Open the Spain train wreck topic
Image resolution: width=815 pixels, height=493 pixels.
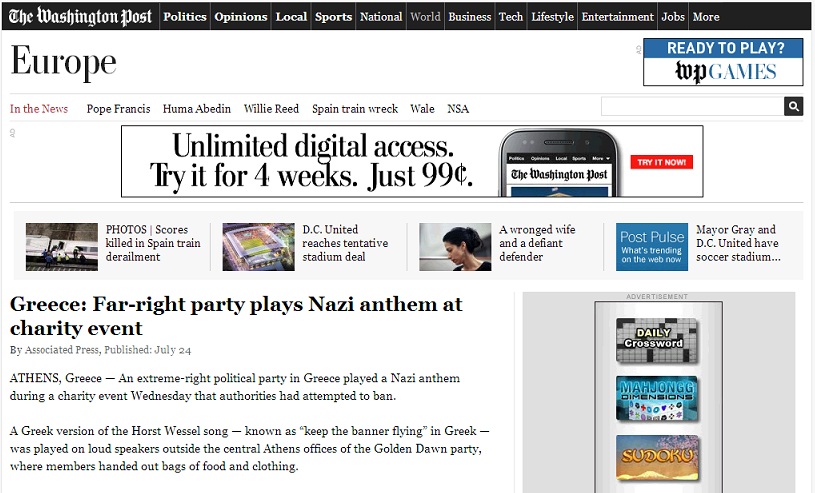click(x=355, y=109)
